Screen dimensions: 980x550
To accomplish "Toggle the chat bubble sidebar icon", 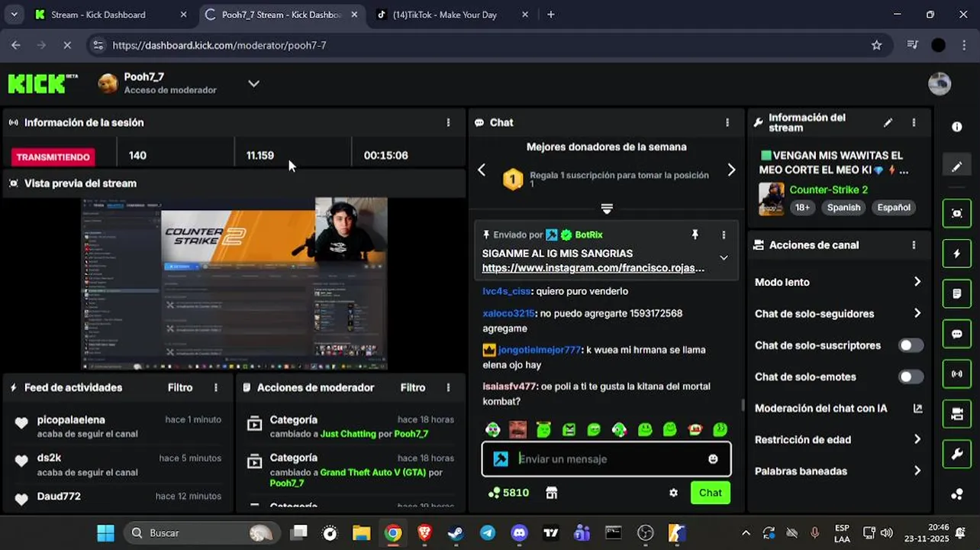I will 957,334.
